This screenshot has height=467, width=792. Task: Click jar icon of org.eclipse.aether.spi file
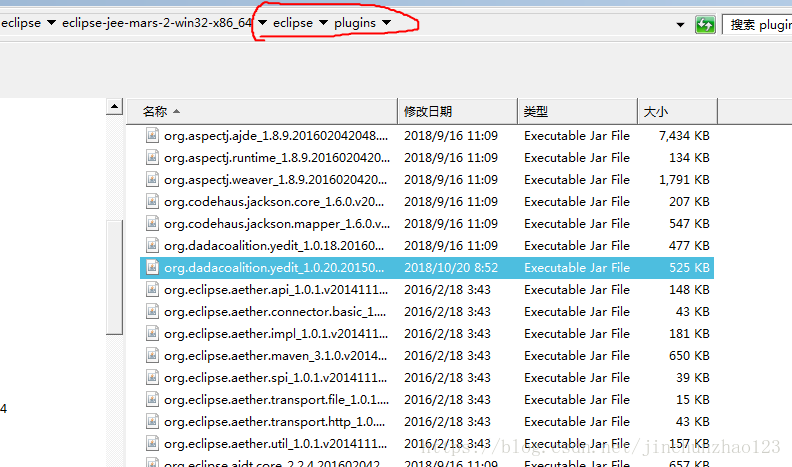152,377
